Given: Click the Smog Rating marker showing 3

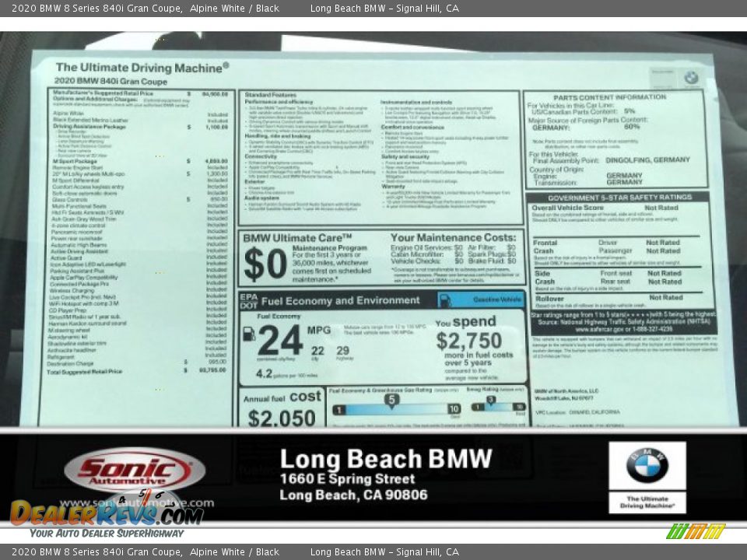Looking at the screenshot, I should coord(491,400).
